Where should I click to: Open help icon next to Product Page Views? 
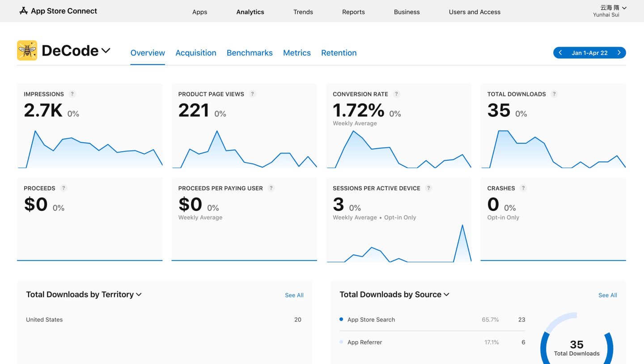252,94
